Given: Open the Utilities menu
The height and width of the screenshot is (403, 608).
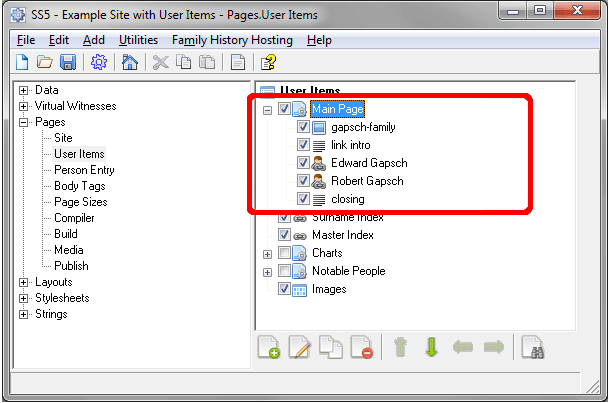Looking at the screenshot, I should tap(138, 40).
